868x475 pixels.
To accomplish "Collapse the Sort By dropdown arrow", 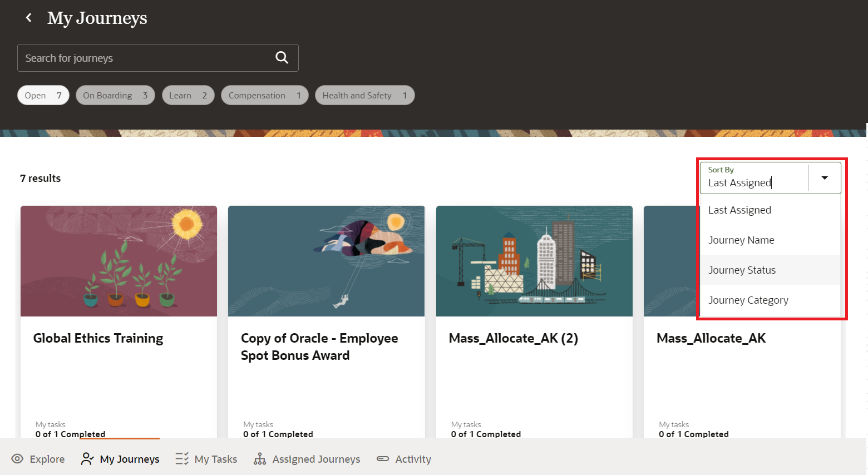I will click(x=825, y=178).
